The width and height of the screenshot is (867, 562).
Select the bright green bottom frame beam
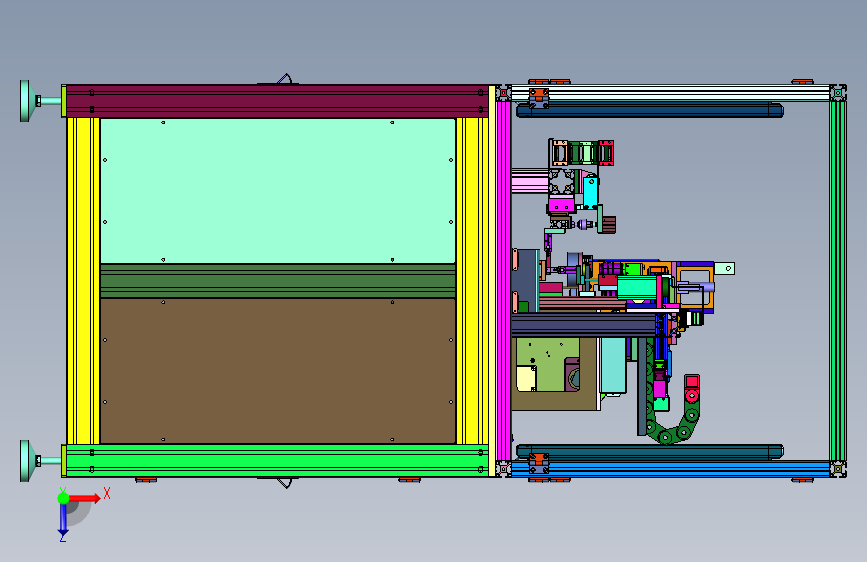(x=276, y=461)
